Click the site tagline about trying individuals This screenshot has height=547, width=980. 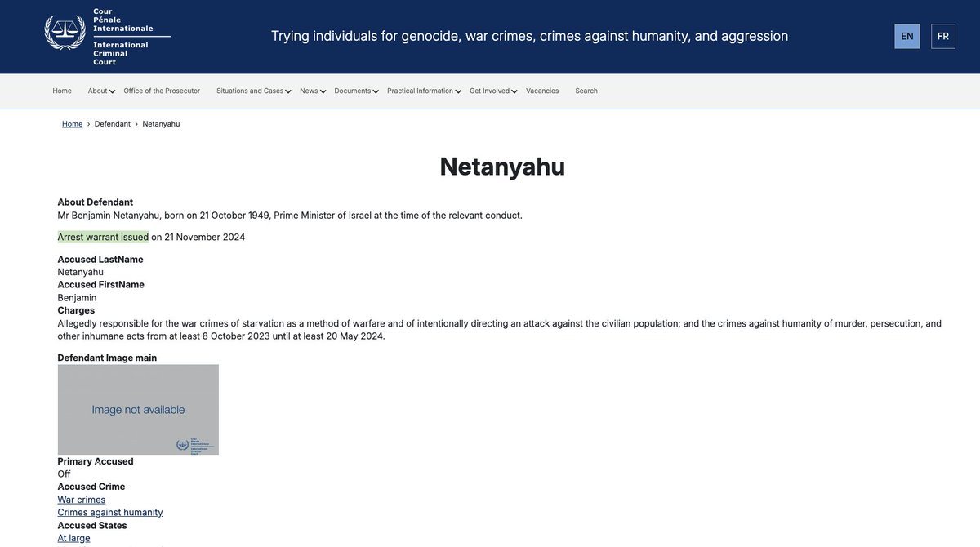point(530,36)
